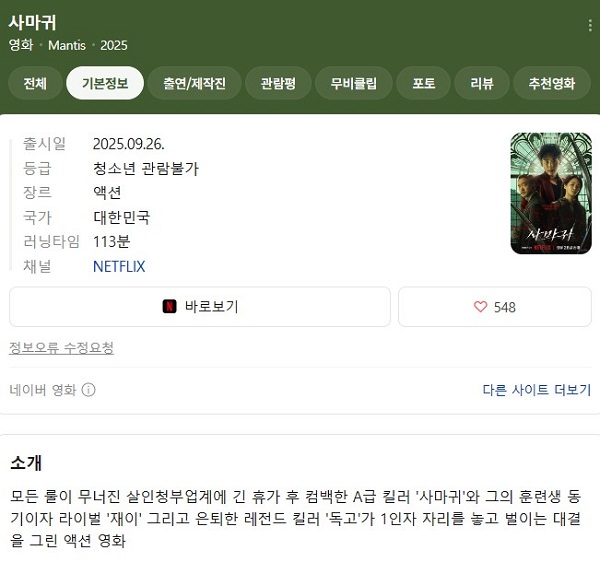
Task: Open the 포토 tab
Action: click(424, 83)
